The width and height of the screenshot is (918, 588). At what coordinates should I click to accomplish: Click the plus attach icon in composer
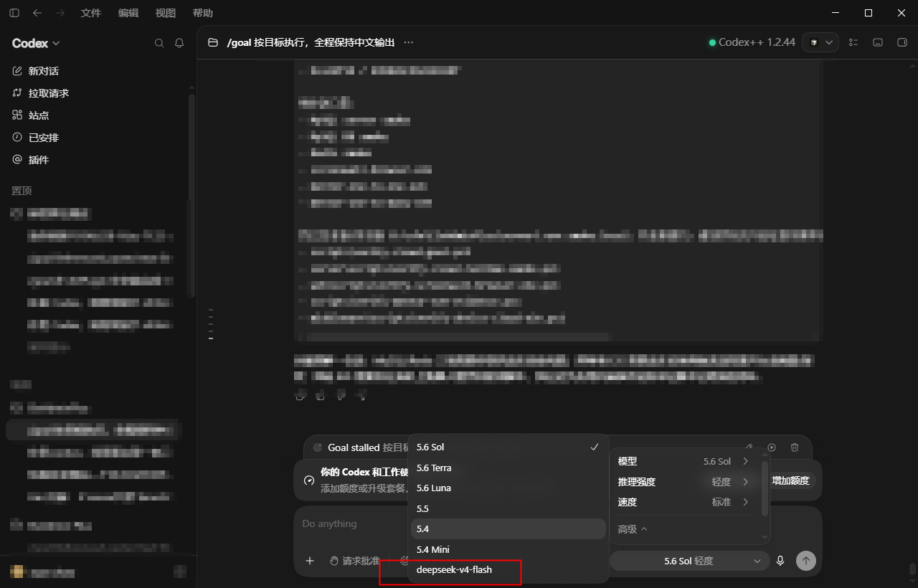click(x=310, y=561)
